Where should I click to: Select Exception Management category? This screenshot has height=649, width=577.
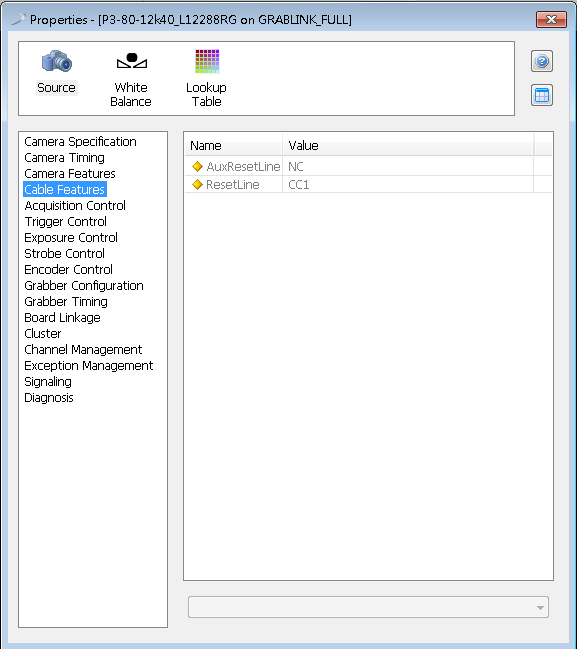pyautogui.click(x=89, y=365)
